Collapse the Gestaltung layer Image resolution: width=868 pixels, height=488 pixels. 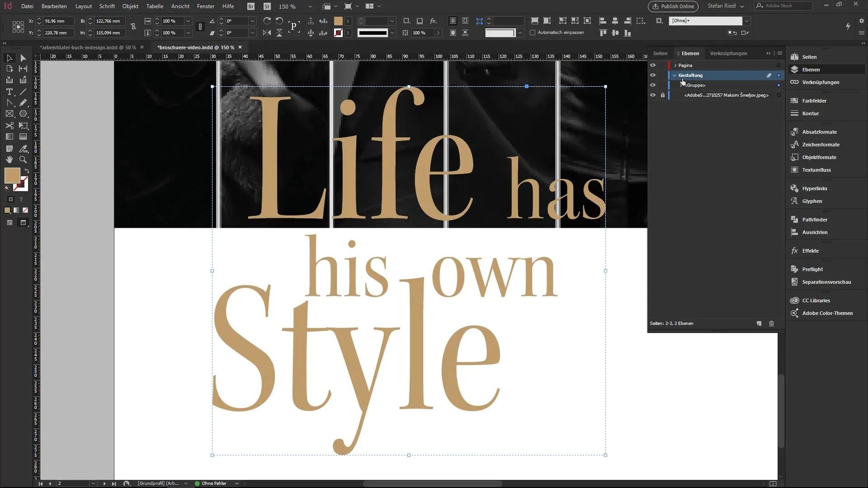pos(675,75)
